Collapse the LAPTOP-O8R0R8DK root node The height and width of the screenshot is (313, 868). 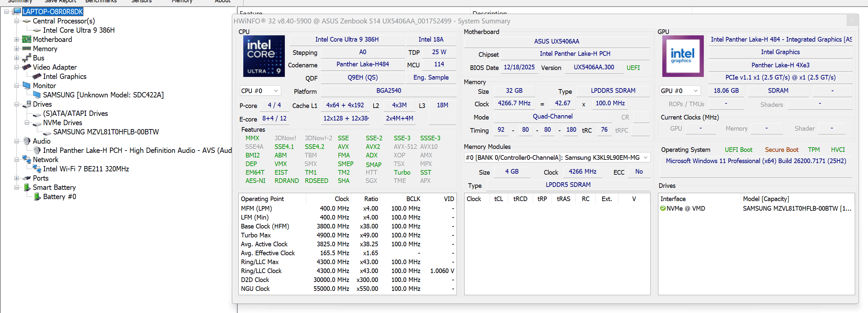(x=6, y=12)
